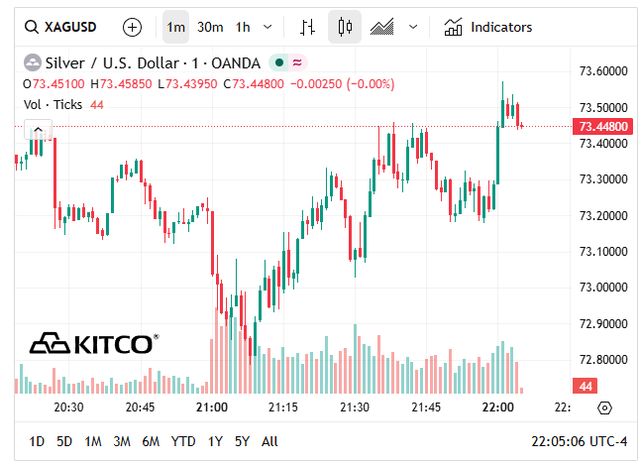
Task: Select the bars chart style icon
Action: [x=308, y=27]
